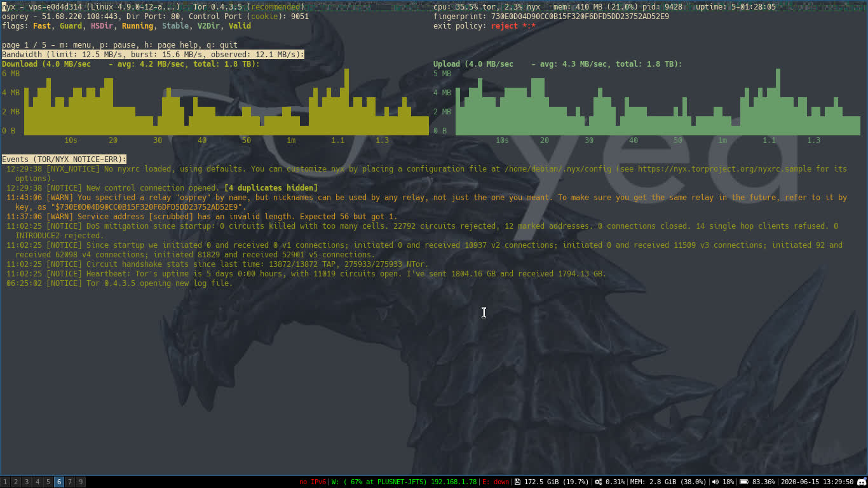Switch to workspace 5
The height and width of the screenshot is (488, 868).
pos(48,482)
